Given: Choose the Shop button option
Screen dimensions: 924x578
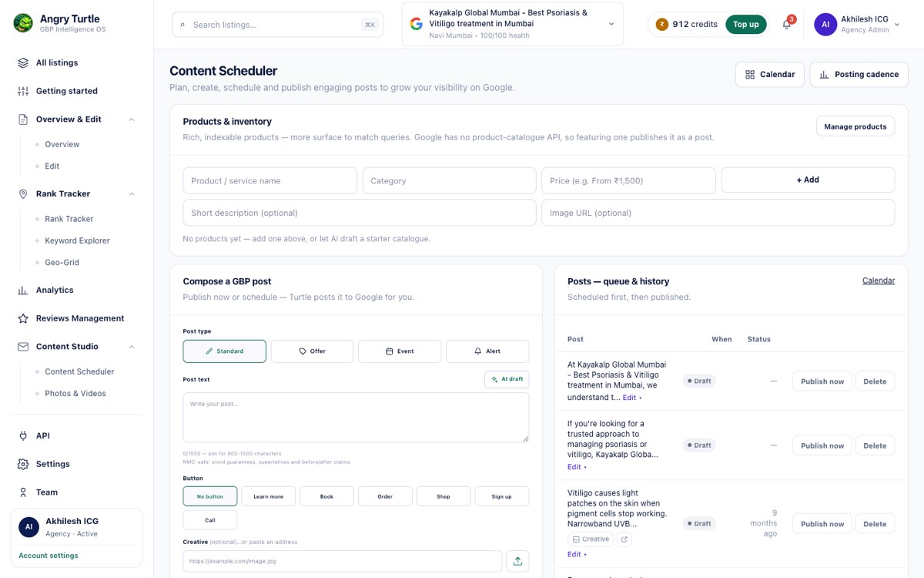Looking at the screenshot, I should 444,496.
